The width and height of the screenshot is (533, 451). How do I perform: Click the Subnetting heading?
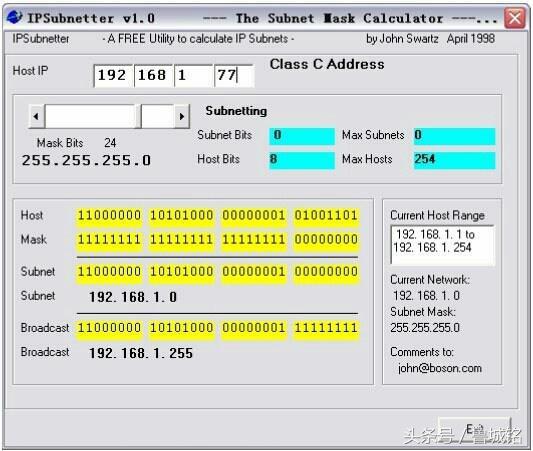[x=236, y=111]
